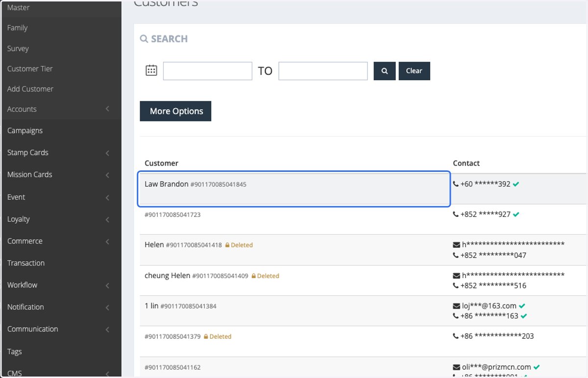588x378 pixels.
Task: Open Family in the sidebar
Action: 17,28
